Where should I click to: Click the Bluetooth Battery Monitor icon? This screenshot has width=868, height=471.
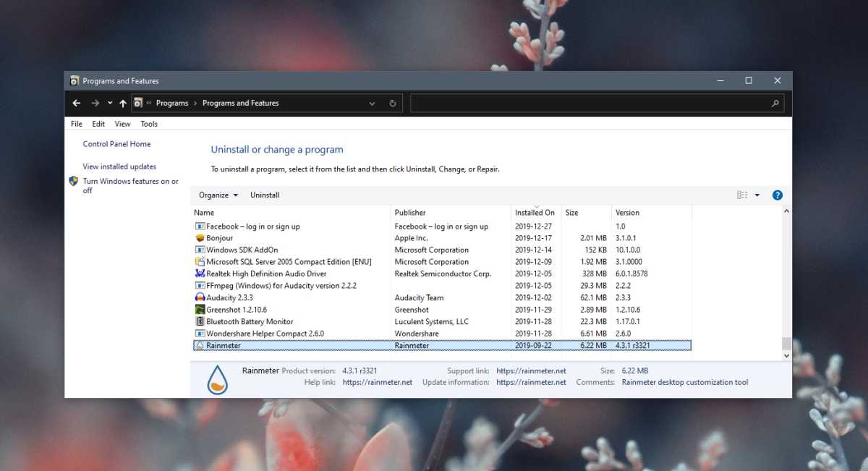pos(200,321)
